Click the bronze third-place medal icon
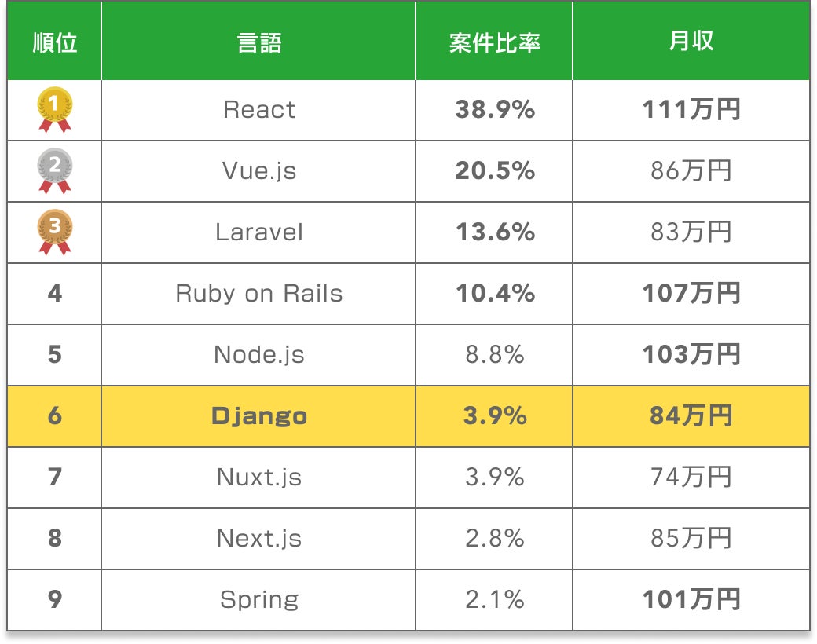Screen dimensions: 817x644 coord(54,232)
